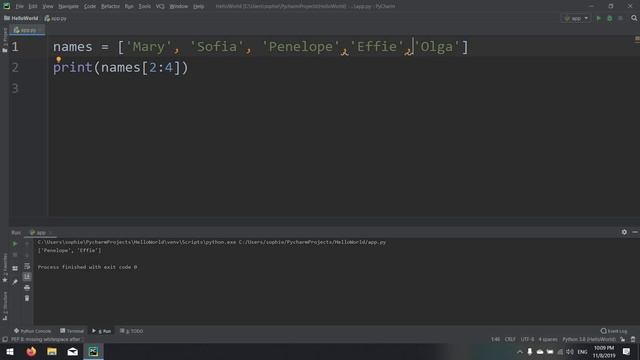Clear all console output with trash icon

(27, 298)
